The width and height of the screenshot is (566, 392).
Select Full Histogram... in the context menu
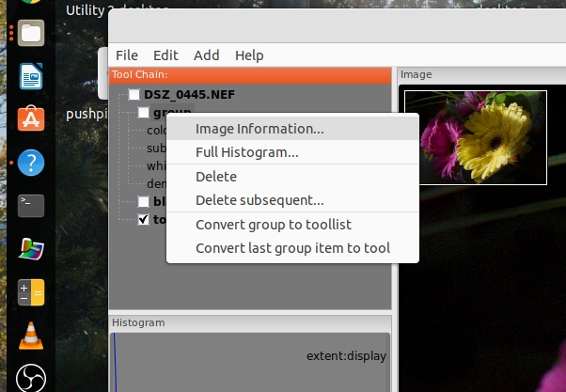click(247, 152)
